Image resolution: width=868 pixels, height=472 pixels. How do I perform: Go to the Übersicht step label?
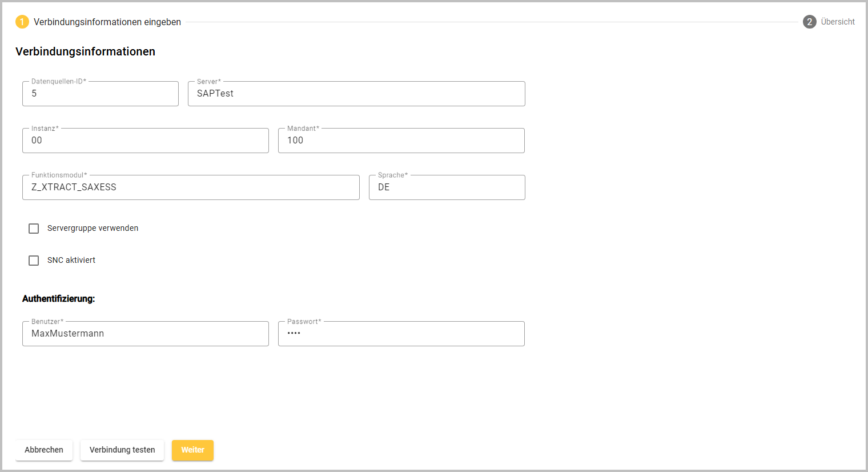pyautogui.click(x=838, y=22)
